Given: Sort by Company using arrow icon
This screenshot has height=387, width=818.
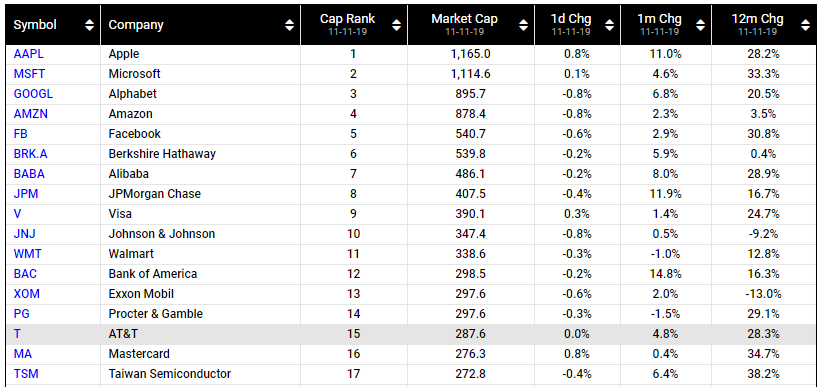Looking at the screenshot, I should (290, 25).
